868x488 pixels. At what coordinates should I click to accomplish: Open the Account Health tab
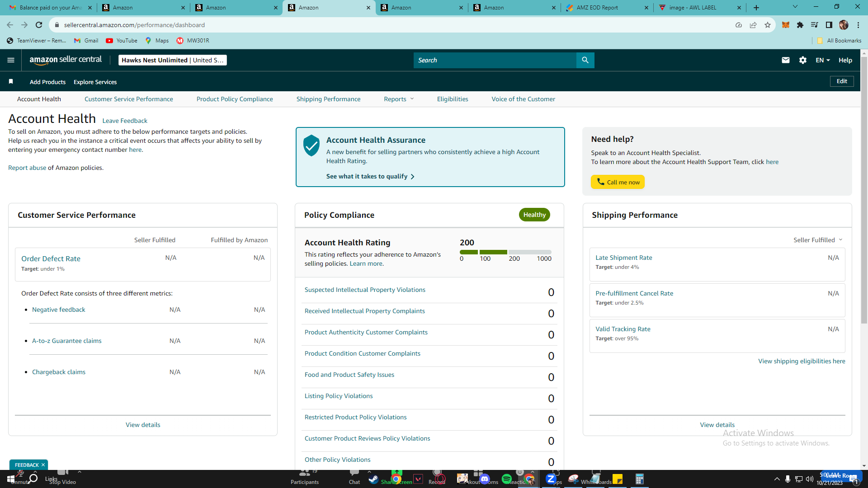pos(39,99)
